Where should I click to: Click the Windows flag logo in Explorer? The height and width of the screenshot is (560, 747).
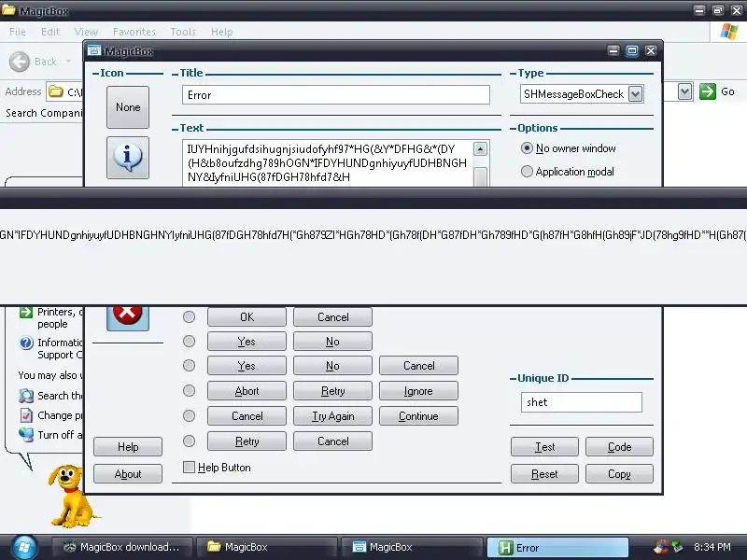pyautogui.click(x=728, y=32)
